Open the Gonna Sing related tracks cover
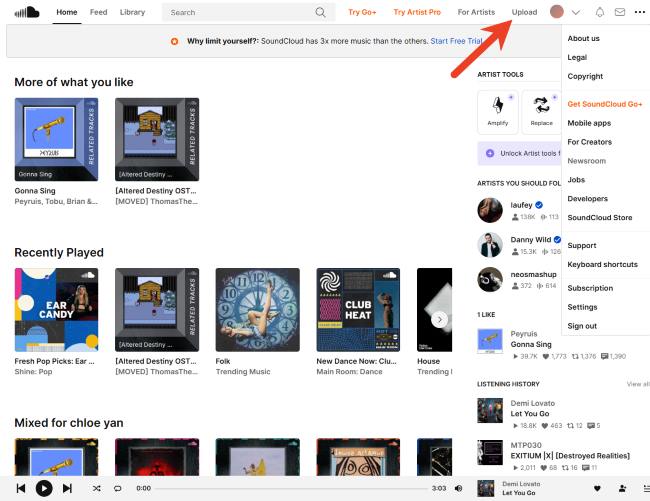 56,139
